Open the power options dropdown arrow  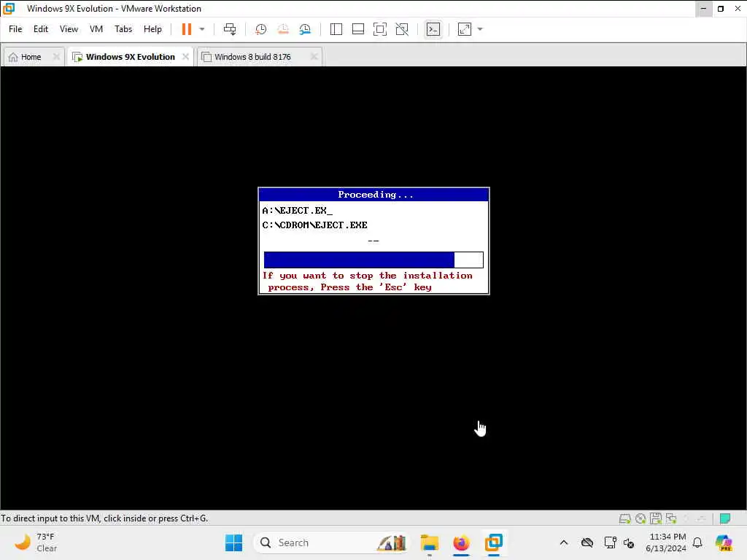coord(202,29)
